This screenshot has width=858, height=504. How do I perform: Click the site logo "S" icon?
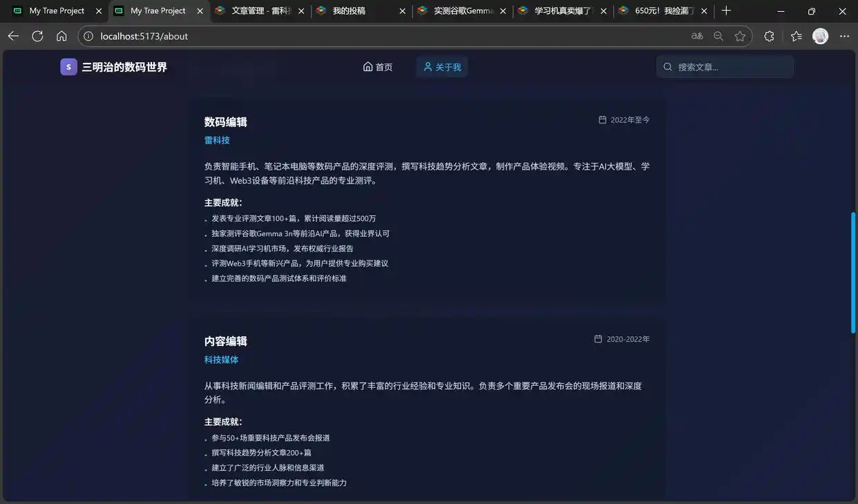tap(68, 66)
